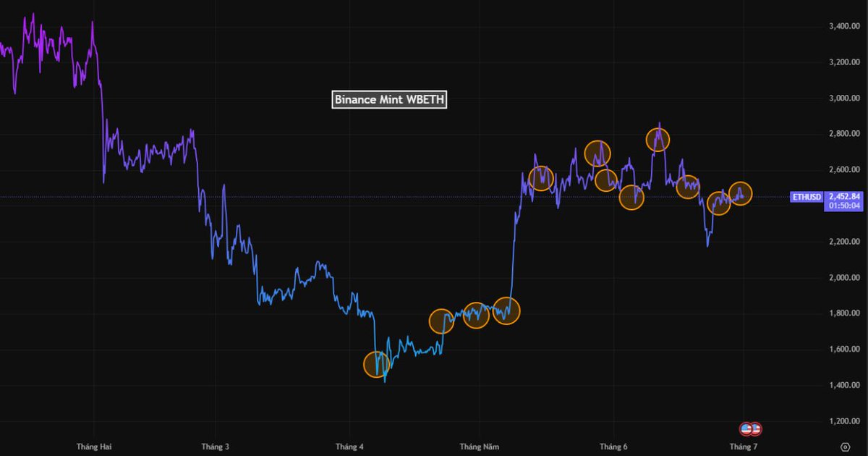
Task: Click the 1,600.00 price axis label
Action: coord(843,350)
